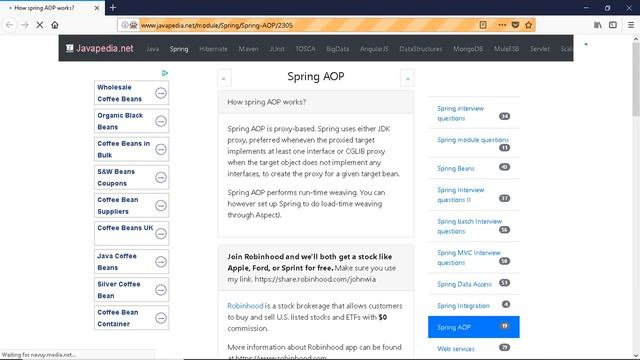This screenshot has height=360, width=640.
Task: Open the Maven menu in navbar
Action: [249, 49]
